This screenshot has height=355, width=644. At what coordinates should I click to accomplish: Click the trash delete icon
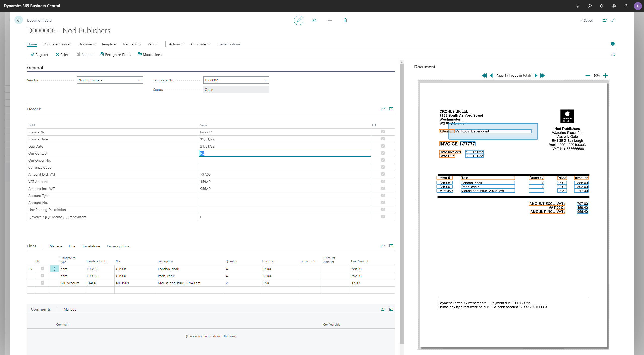tap(345, 20)
